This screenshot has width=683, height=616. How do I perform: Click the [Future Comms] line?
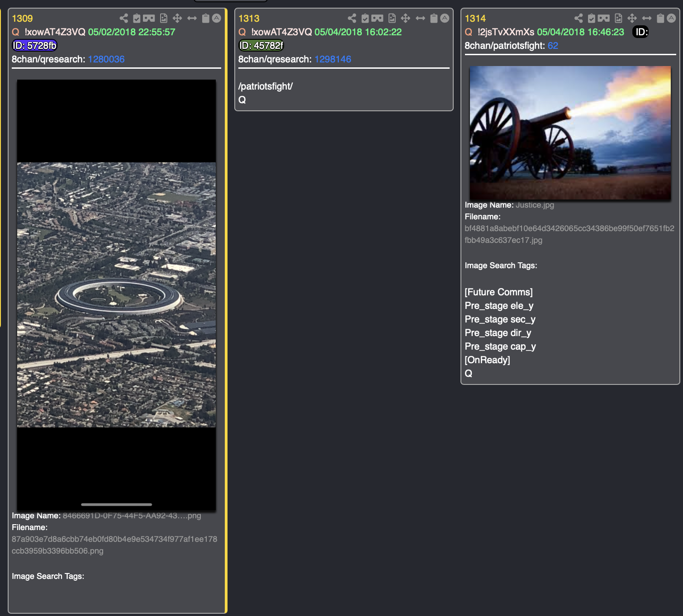(498, 292)
